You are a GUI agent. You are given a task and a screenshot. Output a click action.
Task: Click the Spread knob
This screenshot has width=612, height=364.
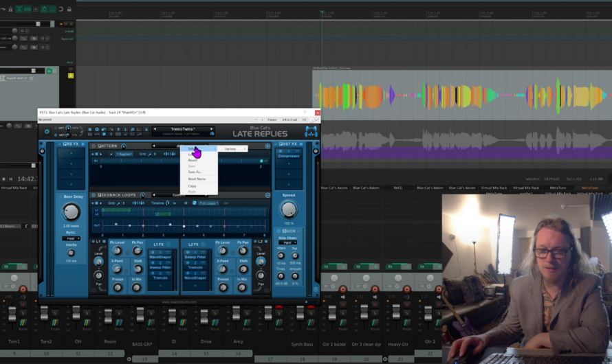(288, 209)
